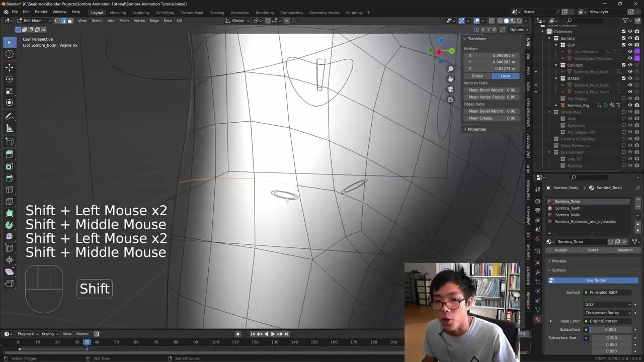Select the Measure tool
The height and width of the screenshot is (362, 644).
9,128
